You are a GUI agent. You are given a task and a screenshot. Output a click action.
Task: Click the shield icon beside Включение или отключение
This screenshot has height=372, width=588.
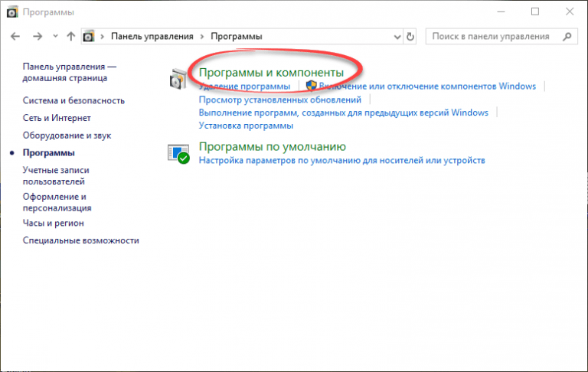click(312, 86)
